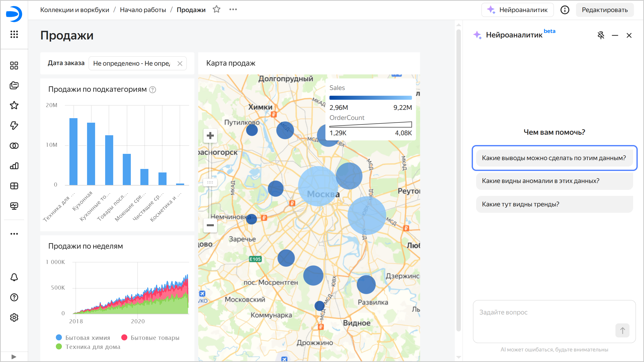The width and height of the screenshot is (644, 362).
Task: Open the notifications bell icon
Action: 14,277
